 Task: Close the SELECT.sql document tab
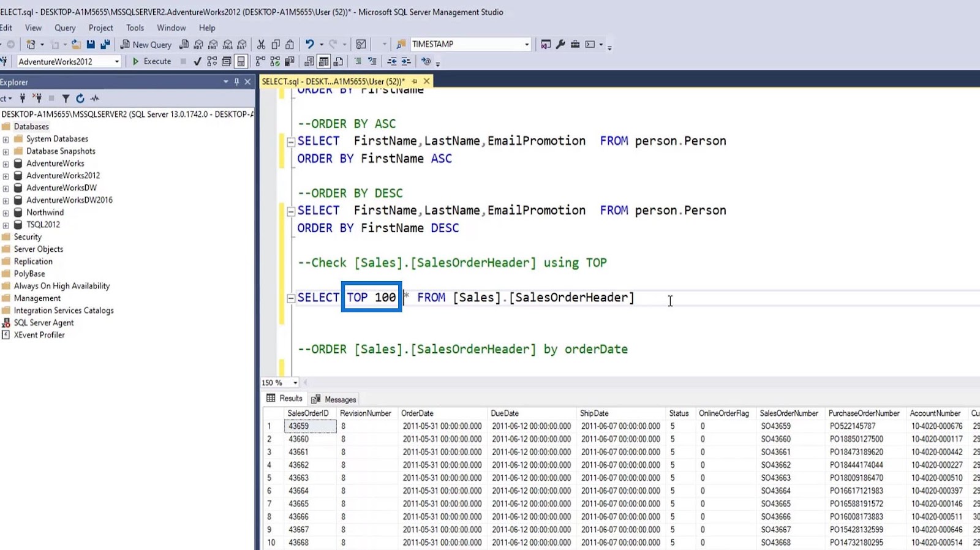coord(427,81)
